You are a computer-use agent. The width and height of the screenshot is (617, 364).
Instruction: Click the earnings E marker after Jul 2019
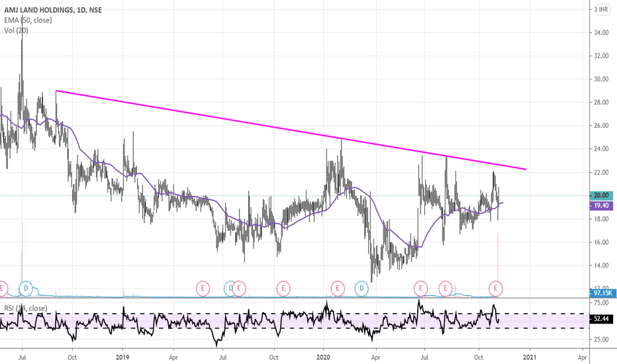pyautogui.click(x=239, y=289)
